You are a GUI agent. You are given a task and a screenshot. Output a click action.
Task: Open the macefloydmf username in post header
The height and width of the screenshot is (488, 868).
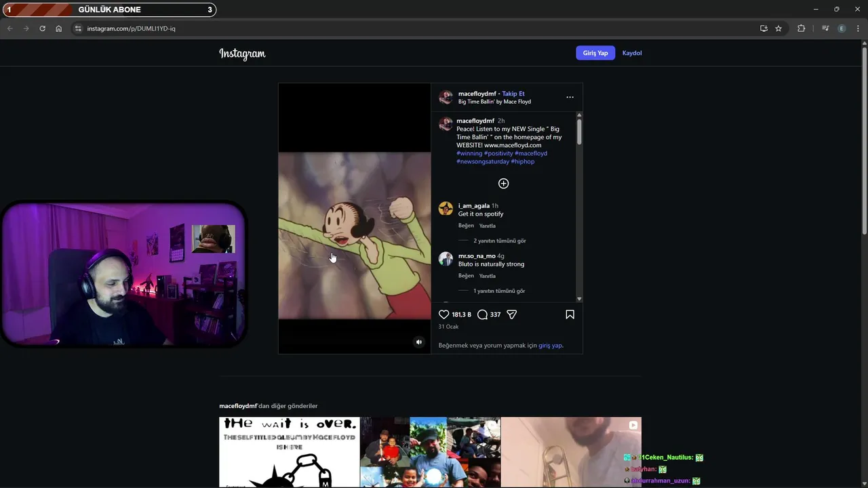coord(477,94)
